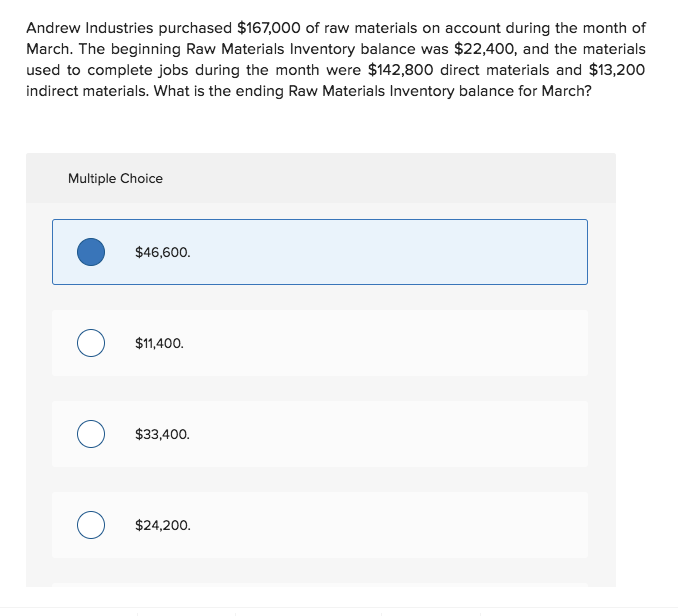Click the "$11,400." answer label
Screen dimensions: 678x616
pos(159,343)
